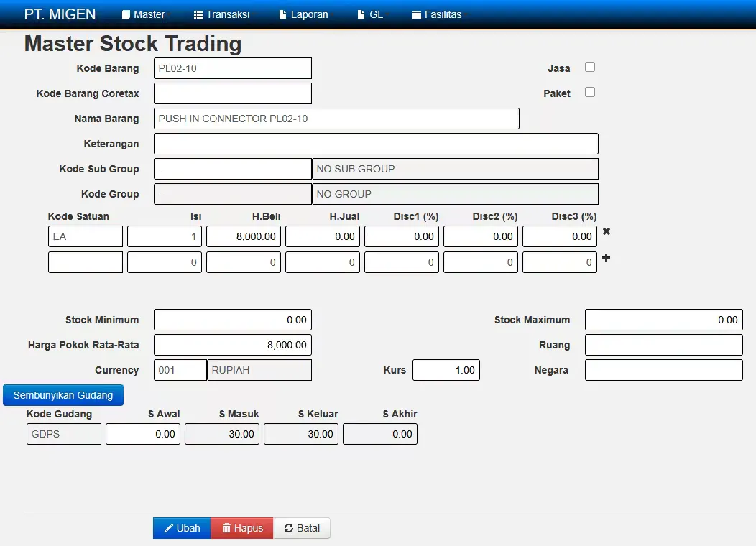This screenshot has height=546, width=756.
Task: Click the Nama Barang field
Action: [336, 119]
